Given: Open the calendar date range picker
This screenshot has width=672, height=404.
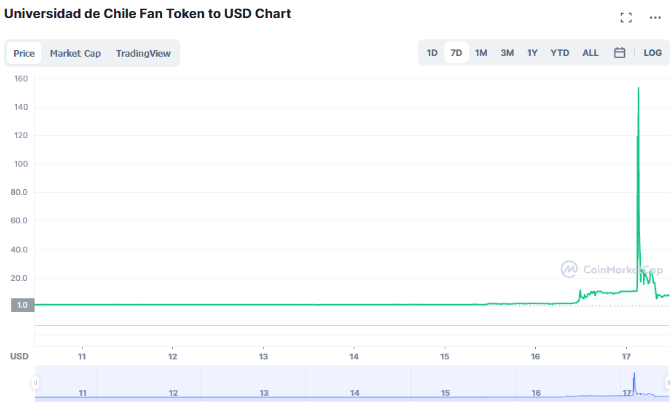Looking at the screenshot, I should tap(619, 53).
